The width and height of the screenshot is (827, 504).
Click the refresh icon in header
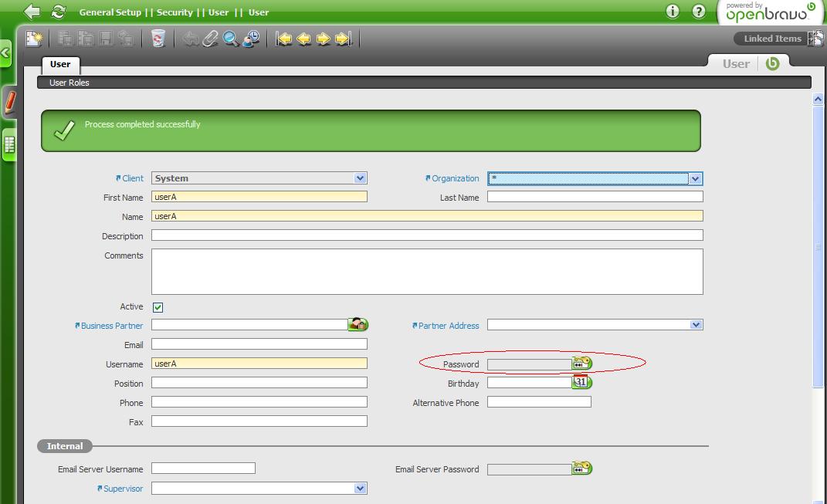pos(58,12)
